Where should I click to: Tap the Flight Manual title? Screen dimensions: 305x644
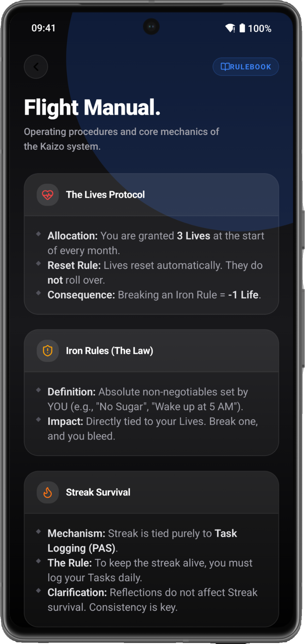(92, 107)
